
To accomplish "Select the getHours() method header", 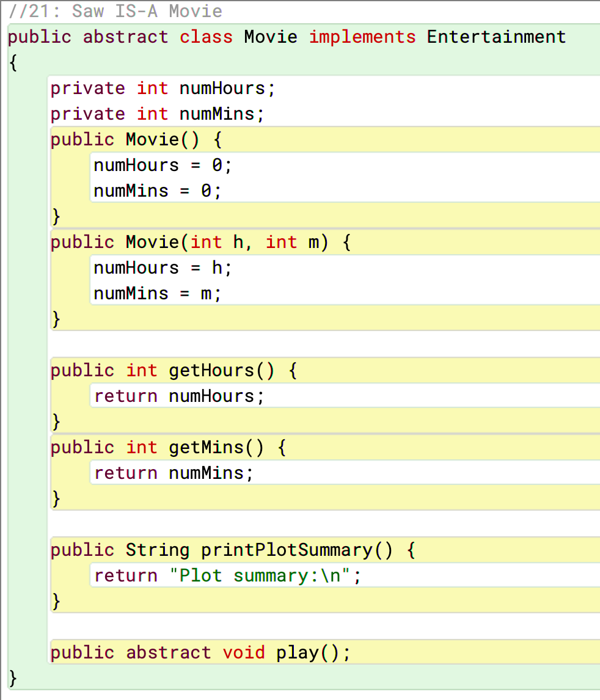I will pos(174,371).
